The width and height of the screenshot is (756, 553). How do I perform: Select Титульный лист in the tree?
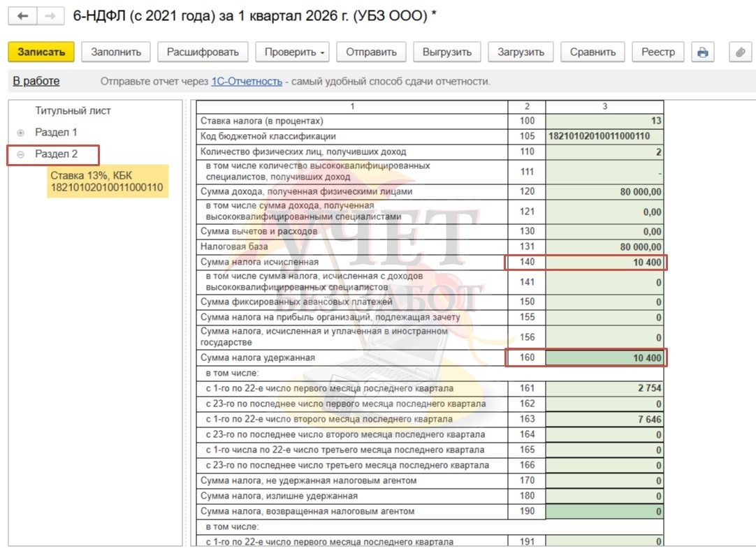click(x=73, y=110)
